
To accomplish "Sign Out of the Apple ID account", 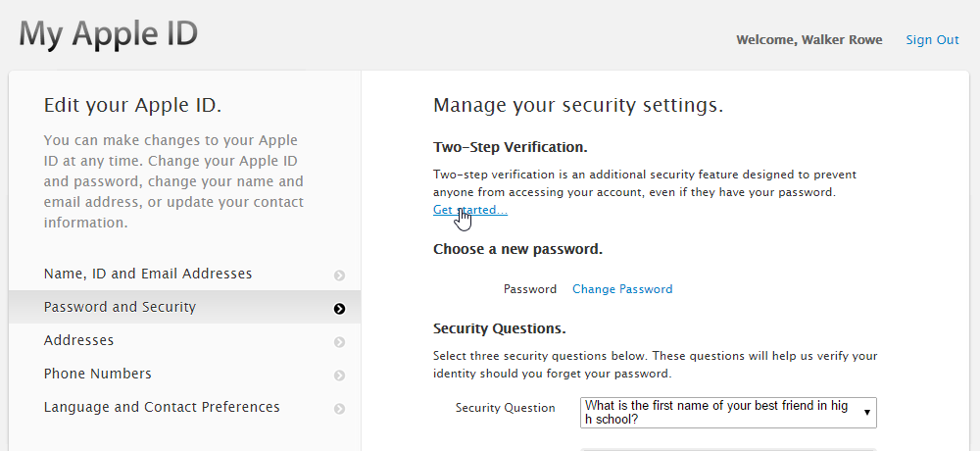I will pos(933,40).
